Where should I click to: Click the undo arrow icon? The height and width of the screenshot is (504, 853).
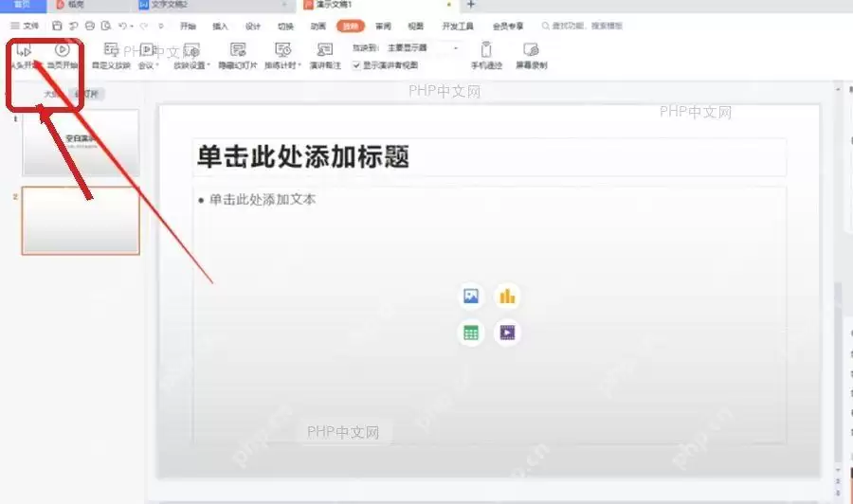pos(123,26)
